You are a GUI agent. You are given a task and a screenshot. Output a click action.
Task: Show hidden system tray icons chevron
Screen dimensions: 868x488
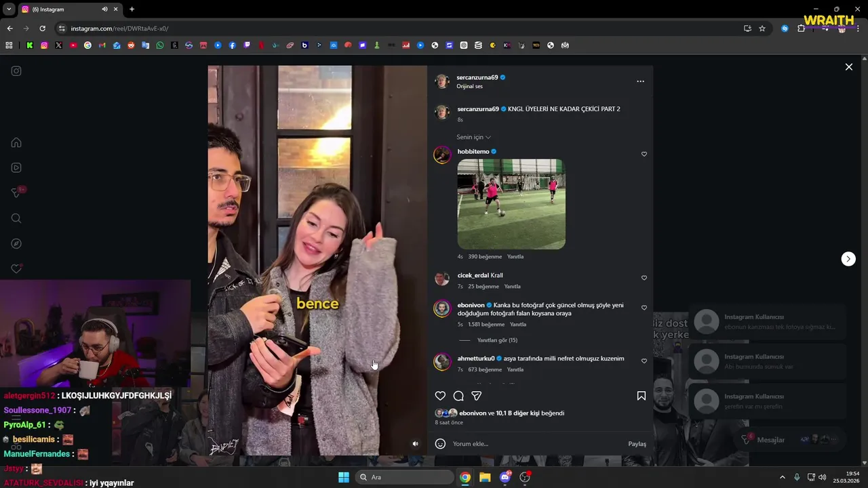[x=782, y=477]
